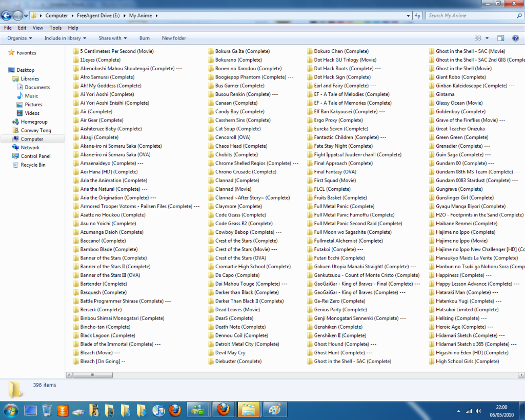
Task: Select the Death Note (Complete) folder
Action: click(237, 327)
